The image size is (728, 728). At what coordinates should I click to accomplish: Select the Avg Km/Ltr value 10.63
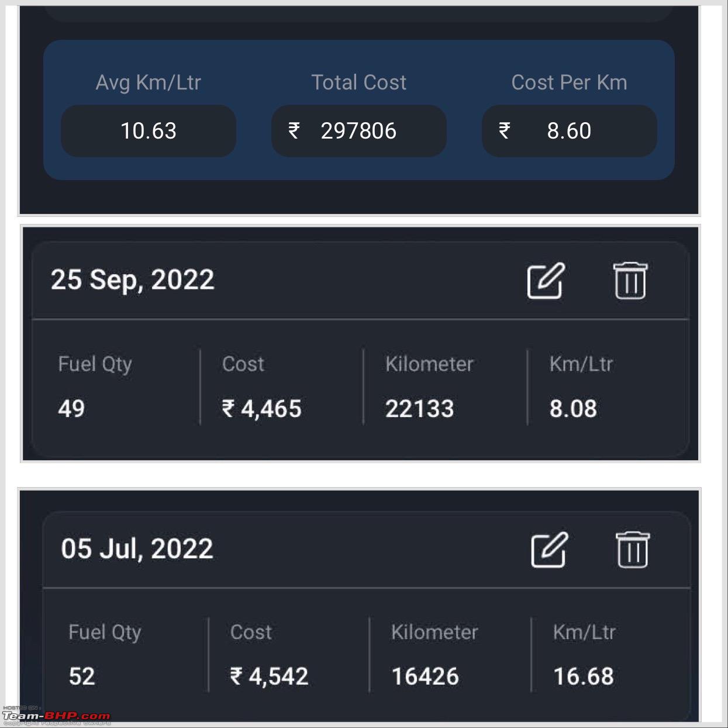point(149,131)
